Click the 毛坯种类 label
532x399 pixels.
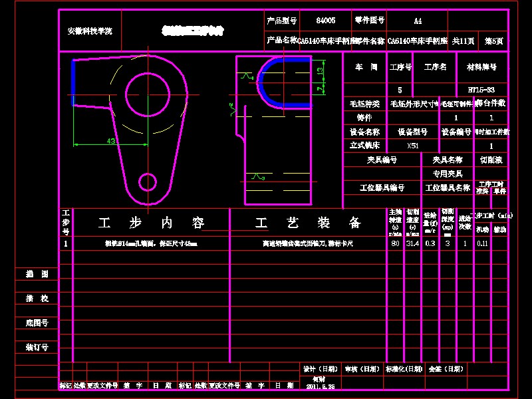point(364,104)
